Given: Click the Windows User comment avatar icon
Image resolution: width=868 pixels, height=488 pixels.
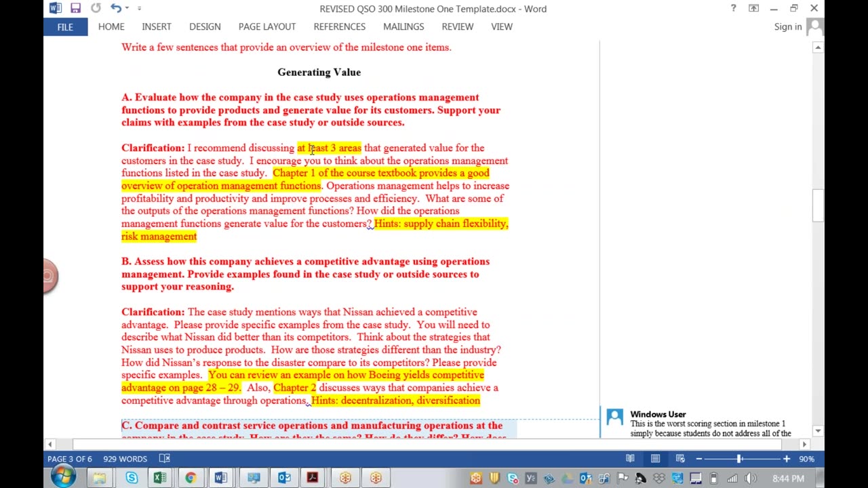Looking at the screenshot, I should tap(615, 418).
